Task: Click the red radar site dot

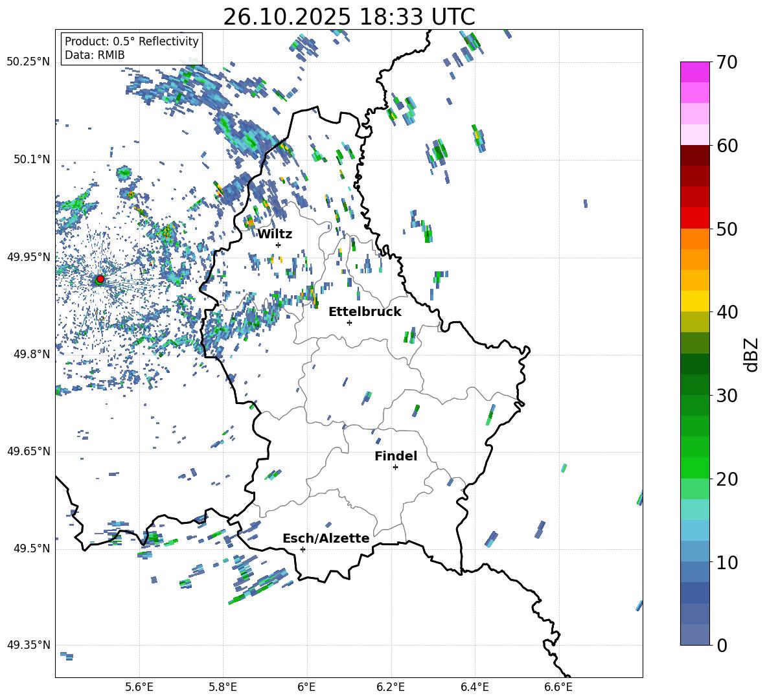Action: pyautogui.click(x=100, y=279)
